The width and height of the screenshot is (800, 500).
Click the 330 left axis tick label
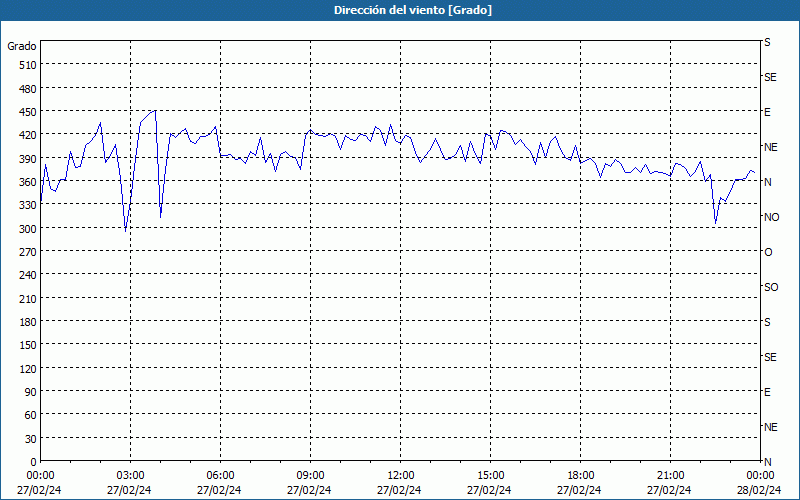click(x=29, y=205)
